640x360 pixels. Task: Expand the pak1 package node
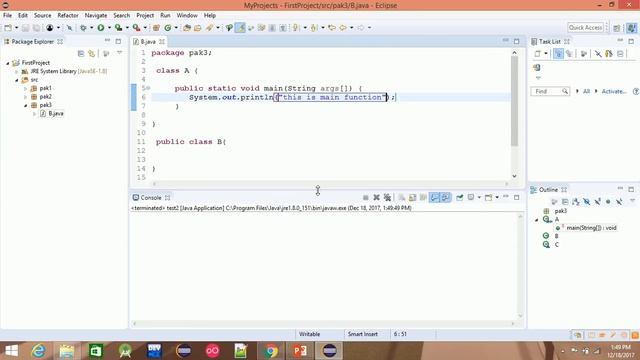pyautogui.click(x=25, y=88)
